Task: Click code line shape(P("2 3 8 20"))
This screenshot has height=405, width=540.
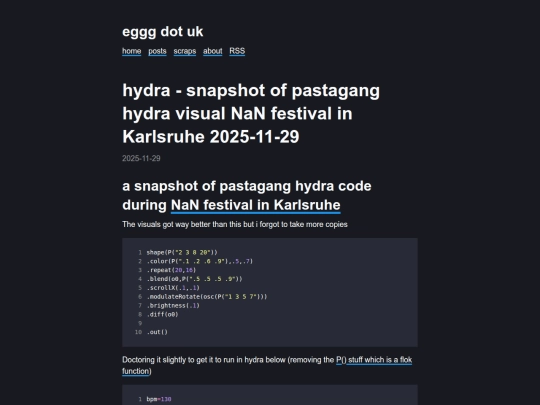Action: [182, 252]
